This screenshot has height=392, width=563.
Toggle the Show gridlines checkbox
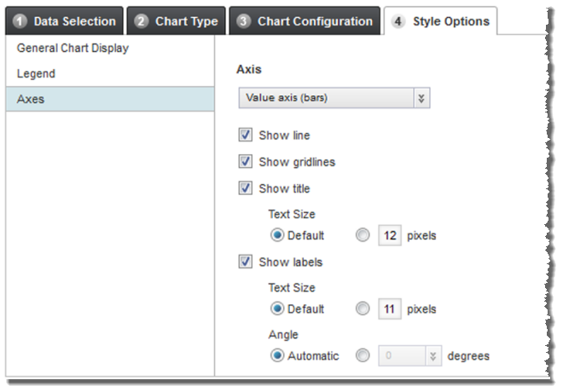[246, 162]
